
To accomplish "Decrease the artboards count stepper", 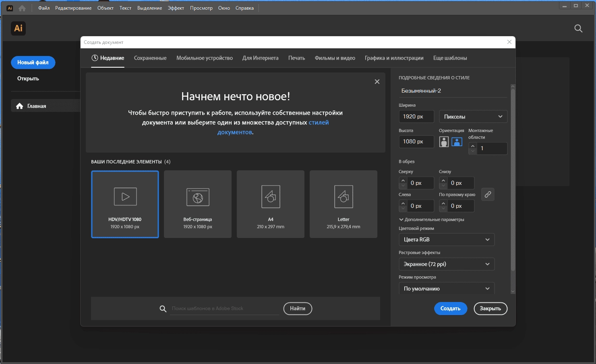I will pos(473,151).
